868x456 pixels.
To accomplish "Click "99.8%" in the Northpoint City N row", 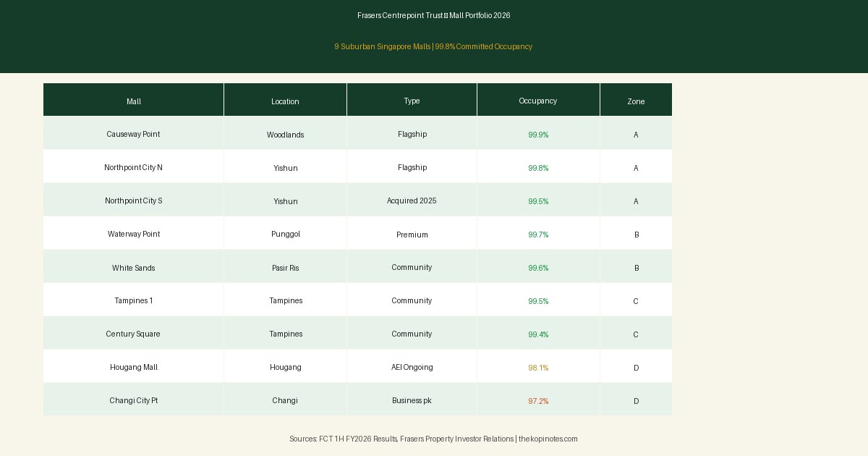I will (538, 168).
